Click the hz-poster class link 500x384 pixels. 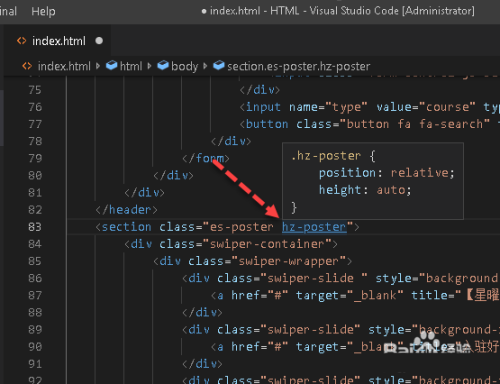[314, 227]
